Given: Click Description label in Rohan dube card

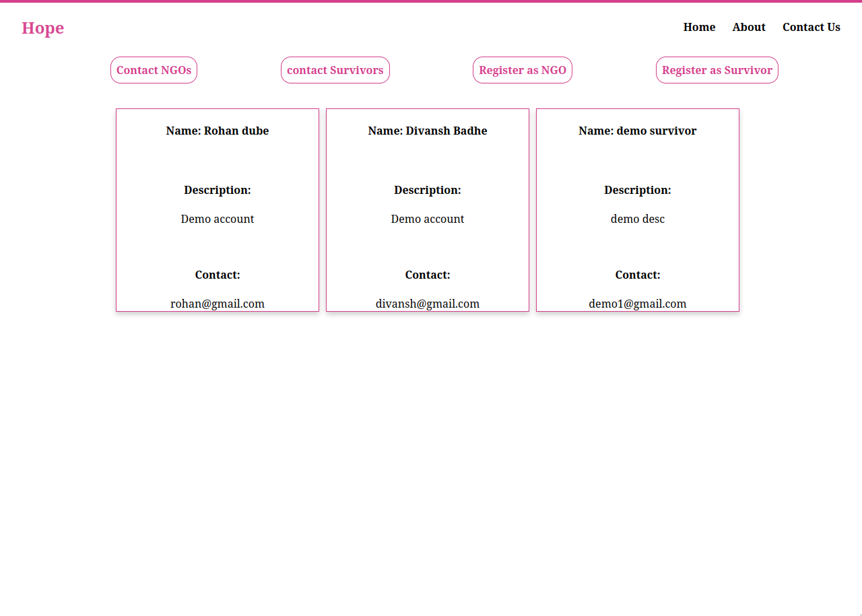Looking at the screenshot, I should pyautogui.click(x=218, y=190).
